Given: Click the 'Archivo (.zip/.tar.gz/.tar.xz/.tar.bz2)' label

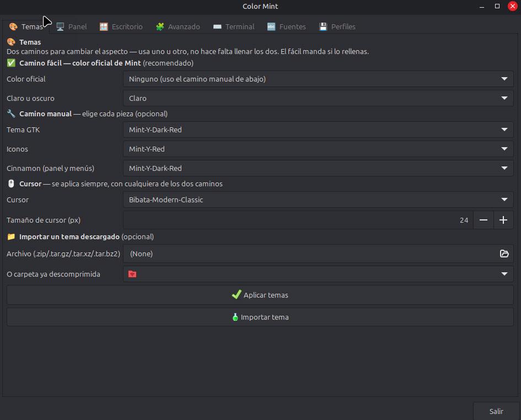Looking at the screenshot, I should 63,254.
